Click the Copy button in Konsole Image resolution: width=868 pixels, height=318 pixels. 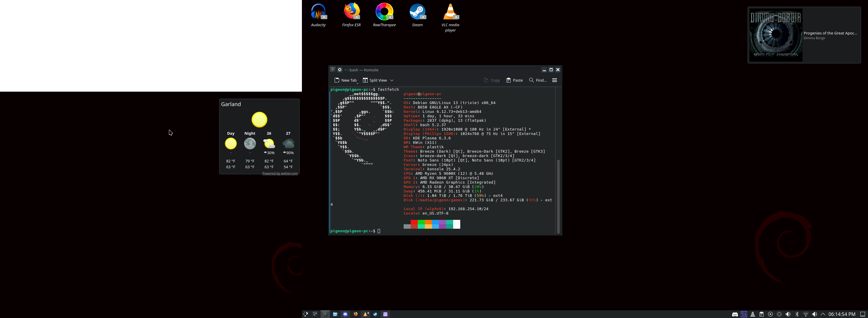click(491, 80)
